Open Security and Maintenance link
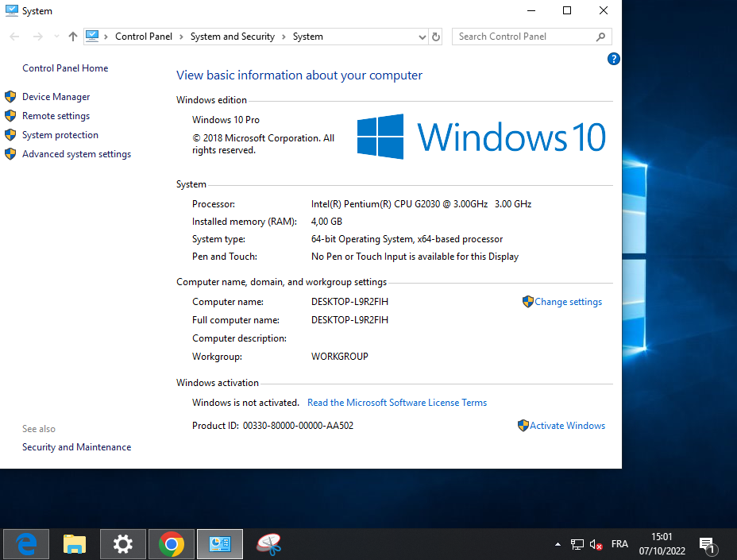737x560 pixels. (x=76, y=447)
